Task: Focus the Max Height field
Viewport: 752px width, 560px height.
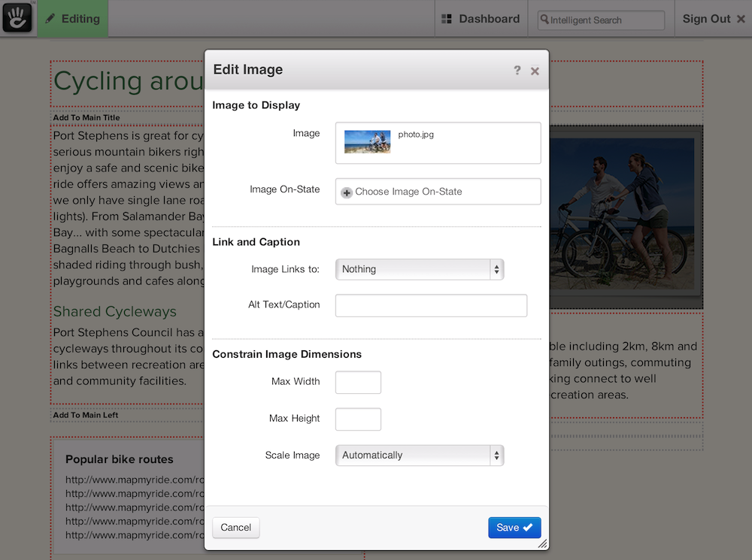Action: coord(358,419)
